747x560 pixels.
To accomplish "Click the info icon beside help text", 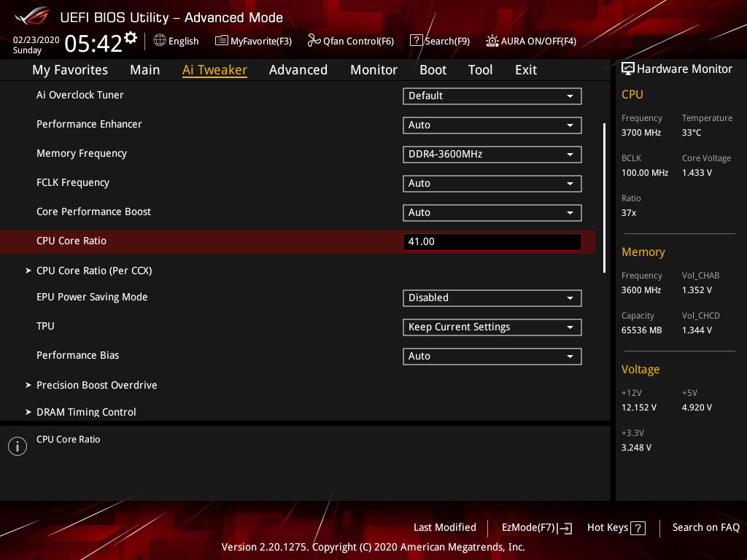I will (x=18, y=446).
